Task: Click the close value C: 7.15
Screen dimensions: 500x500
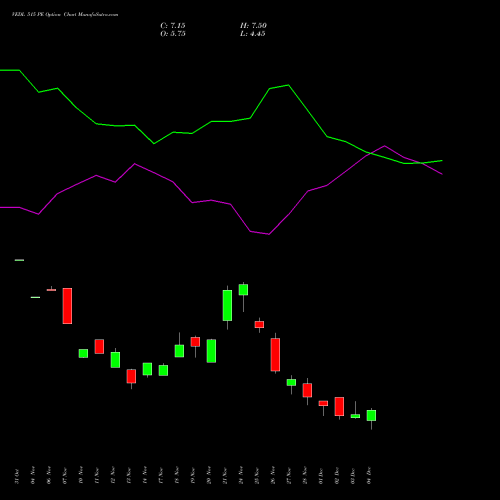Action: pos(173,26)
